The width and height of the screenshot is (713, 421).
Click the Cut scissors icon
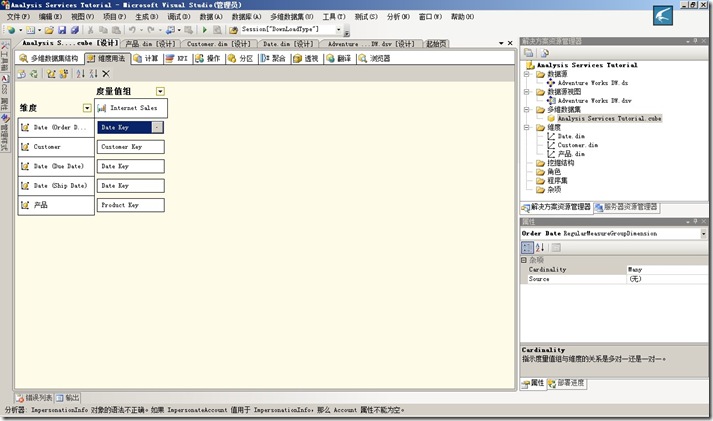(90, 30)
